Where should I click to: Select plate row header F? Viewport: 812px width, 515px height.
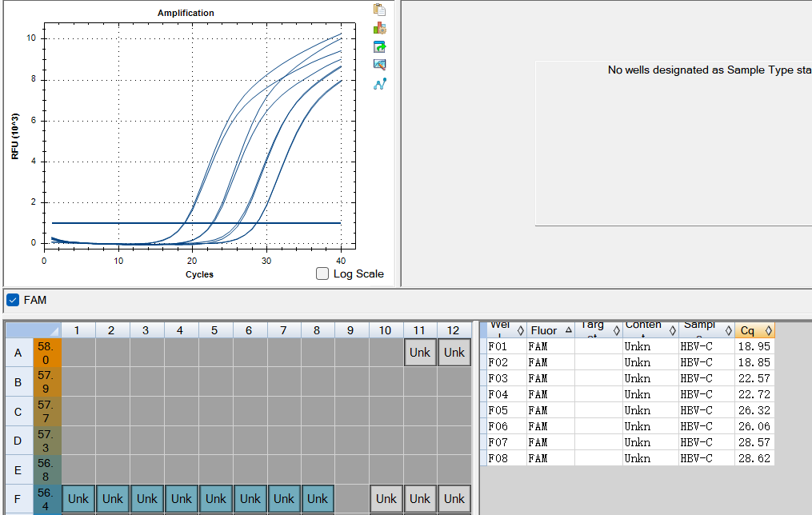pos(18,499)
